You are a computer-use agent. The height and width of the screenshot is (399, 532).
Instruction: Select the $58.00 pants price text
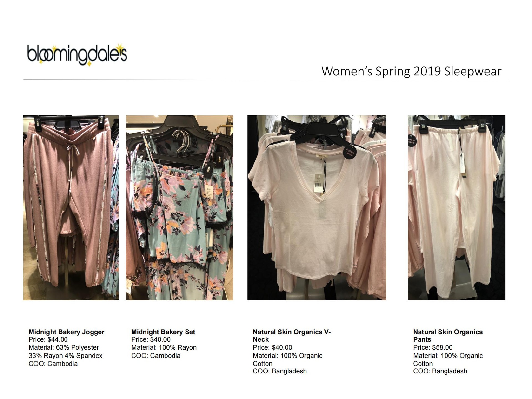coord(442,347)
